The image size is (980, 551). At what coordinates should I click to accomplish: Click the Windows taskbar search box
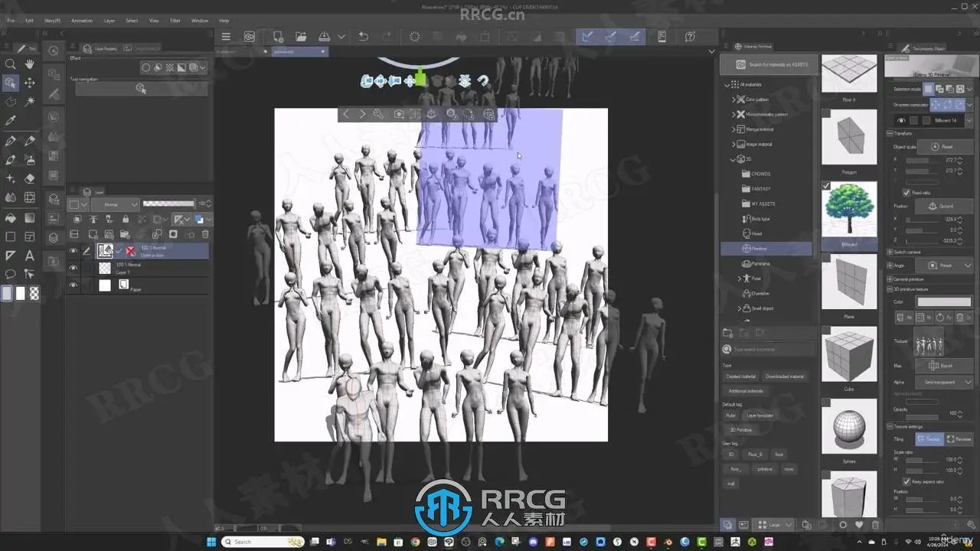tap(264, 542)
